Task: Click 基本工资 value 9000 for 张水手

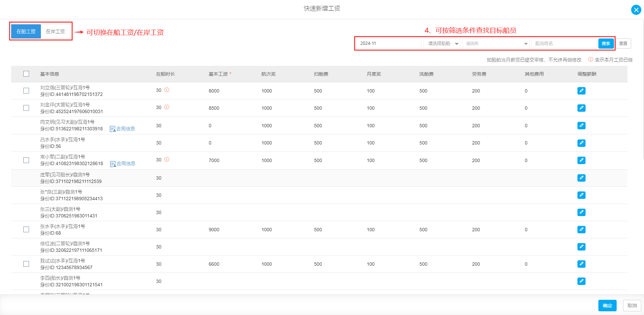Action: pos(214,230)
